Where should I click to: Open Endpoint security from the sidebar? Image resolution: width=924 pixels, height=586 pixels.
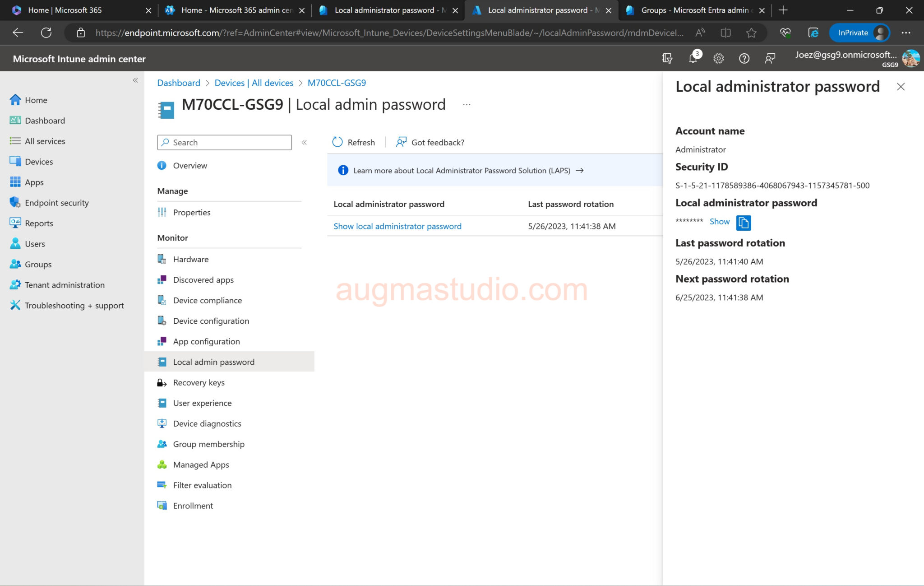click(x=56, y=202)
